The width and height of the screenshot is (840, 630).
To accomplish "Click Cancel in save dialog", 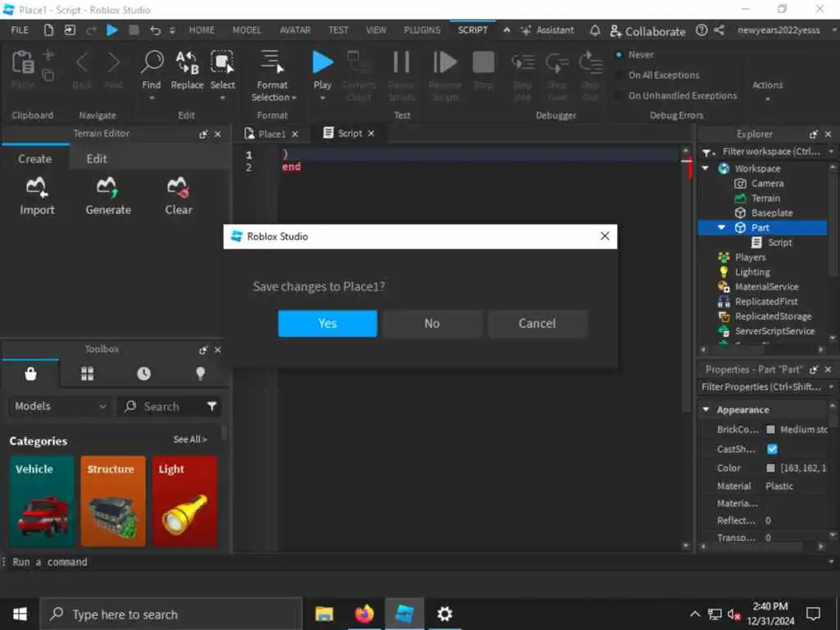I will (536, 323).
